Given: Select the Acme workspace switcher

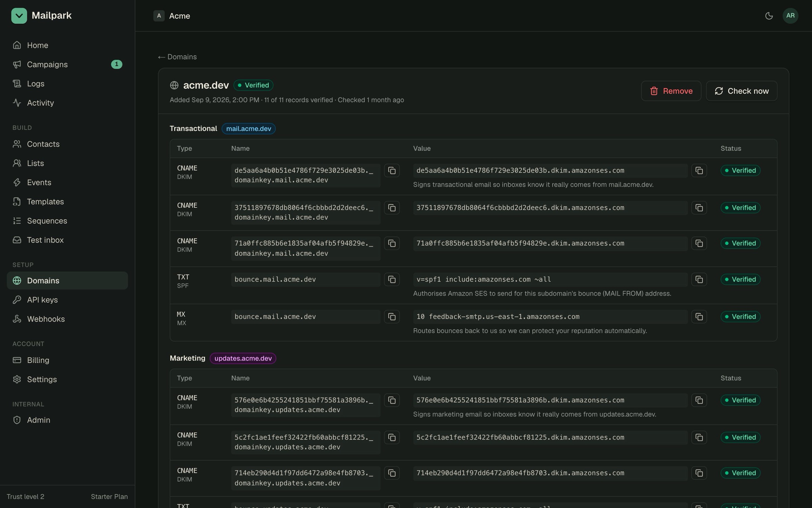Looking at the screenshot, I should tap(172, 16).
